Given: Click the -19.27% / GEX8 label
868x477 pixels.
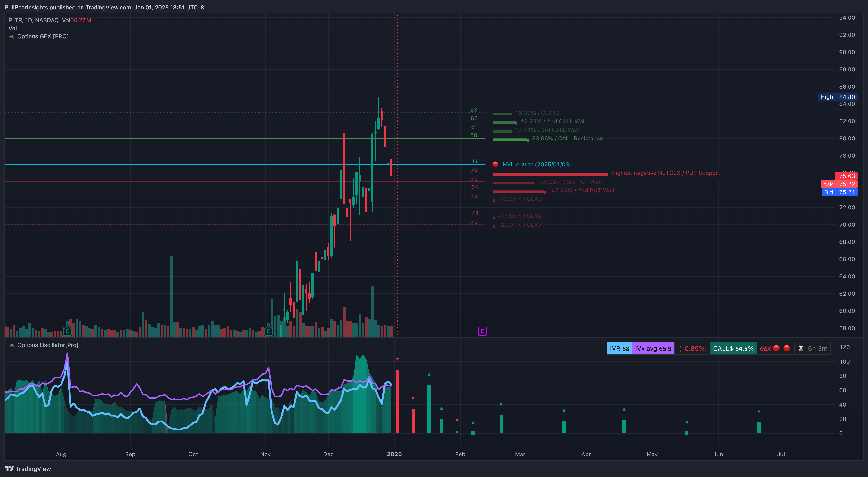Looking at the screenshot, I should point(520,199).
